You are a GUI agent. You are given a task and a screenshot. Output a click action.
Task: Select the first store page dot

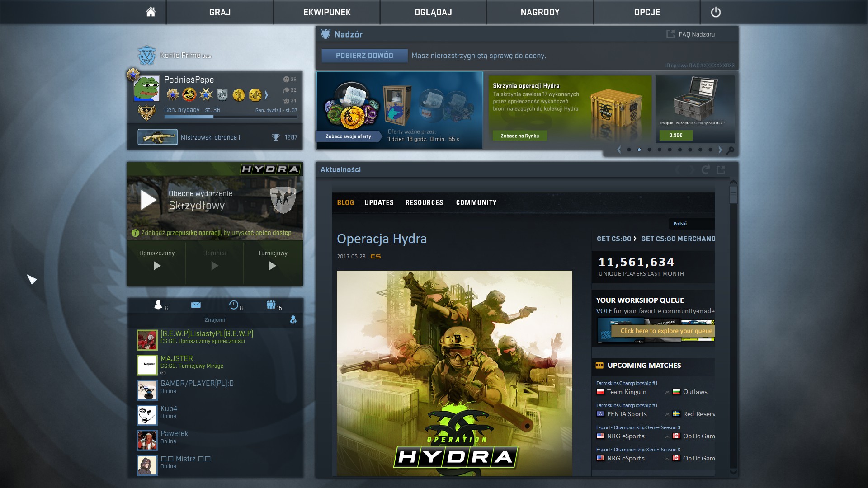coord(629,150)
